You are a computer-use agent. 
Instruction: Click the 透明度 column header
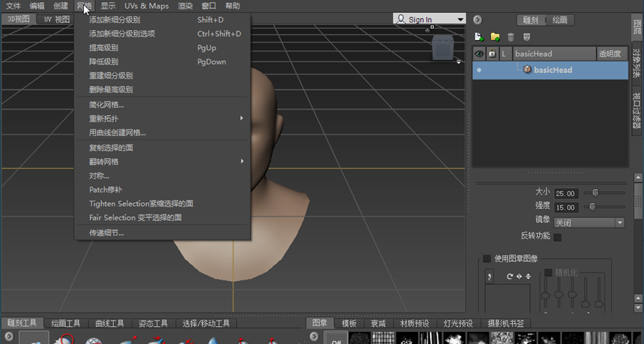point(612,54)
